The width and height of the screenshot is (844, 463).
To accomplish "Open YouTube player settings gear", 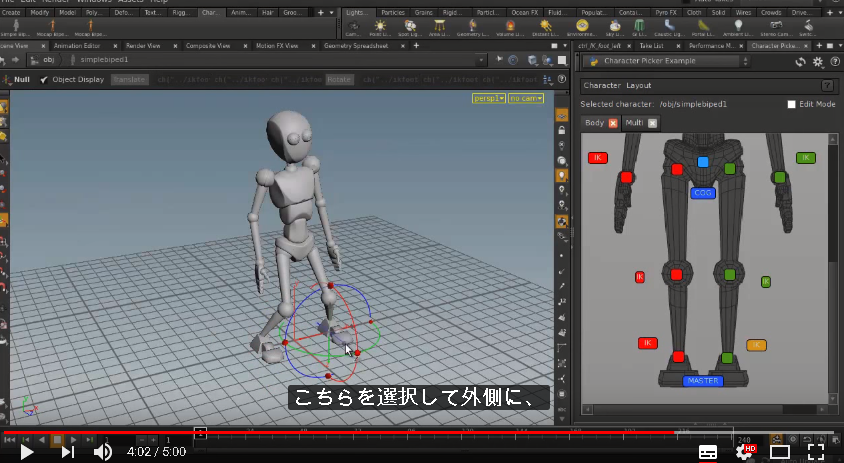I will click(x=744, y=452).
